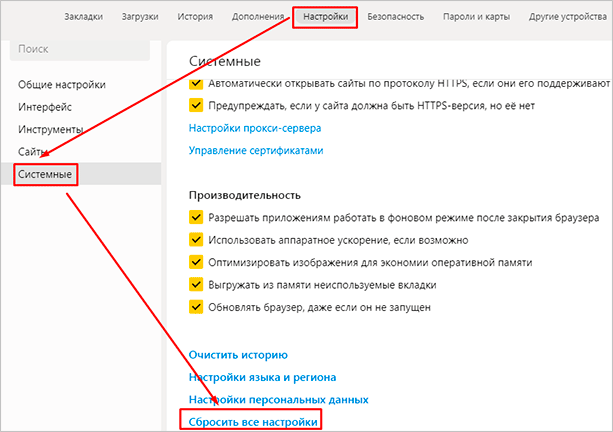The width and height of the screenshot is (613, 432).
Task: Disable warning about missing HTTPS version
Action: coord(196,106)
